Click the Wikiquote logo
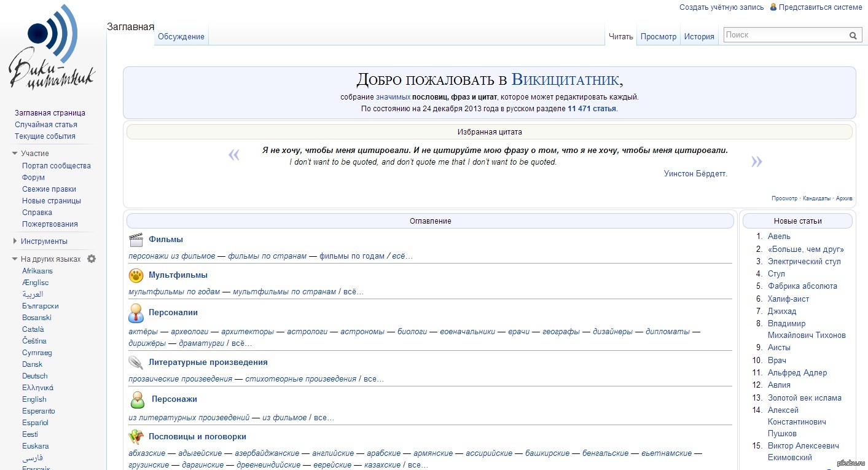This screenshot has height=470, width=868. coord(53,48)
